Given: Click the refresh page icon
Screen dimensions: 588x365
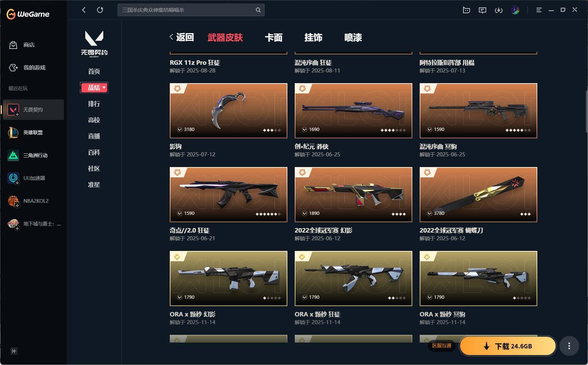Looking at the screenshot, I should tap(100, 10).
